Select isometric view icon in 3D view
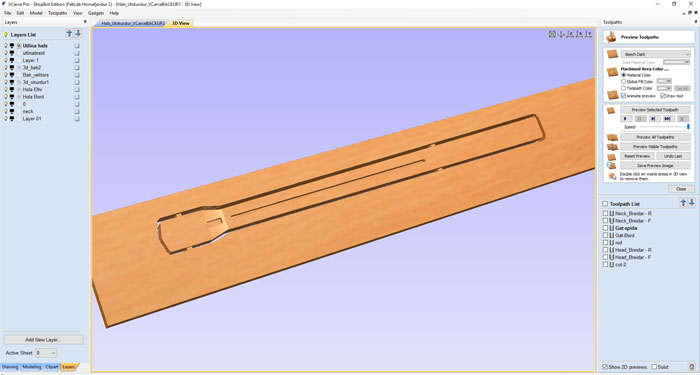The width and height of the screenshot is (700, 375). [561, 34]
